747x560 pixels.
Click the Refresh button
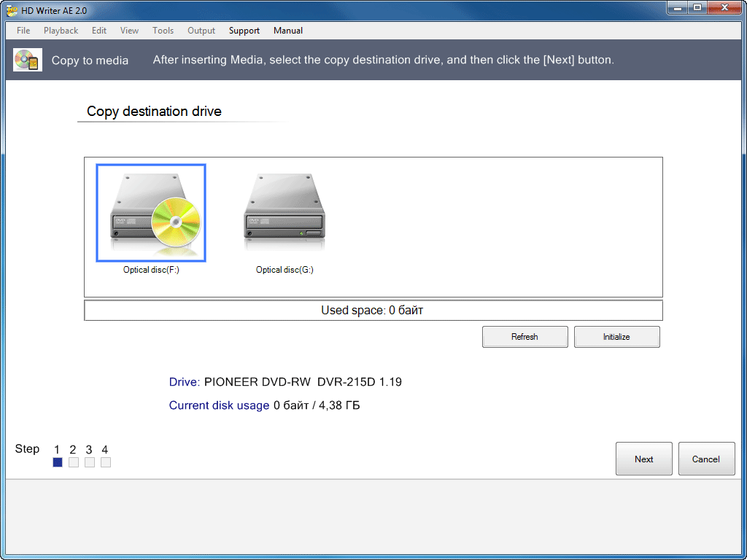coord(525,337)
